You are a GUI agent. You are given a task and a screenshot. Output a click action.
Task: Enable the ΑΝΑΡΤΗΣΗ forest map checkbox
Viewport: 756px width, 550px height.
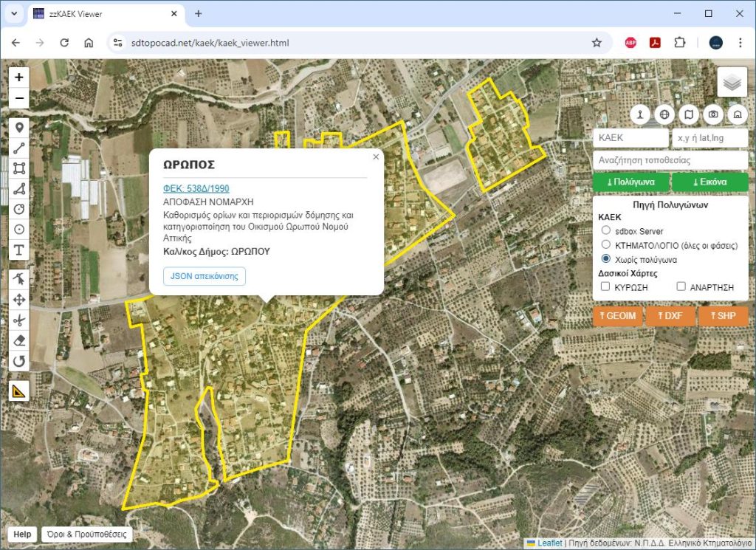[x=681, y=286]
